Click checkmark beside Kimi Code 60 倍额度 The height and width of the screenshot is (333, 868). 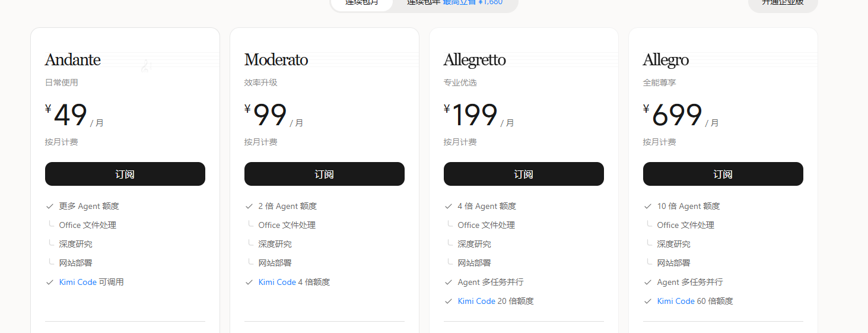pyautogui.click(x=648, y=301)
